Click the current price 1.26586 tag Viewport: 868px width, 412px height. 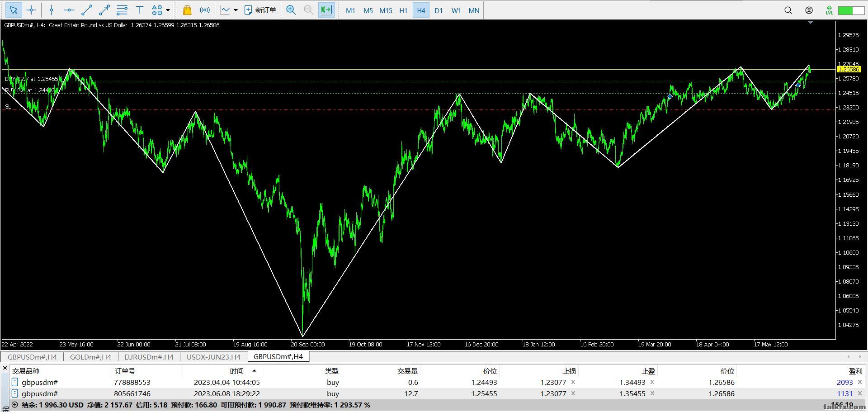point(849,69)
